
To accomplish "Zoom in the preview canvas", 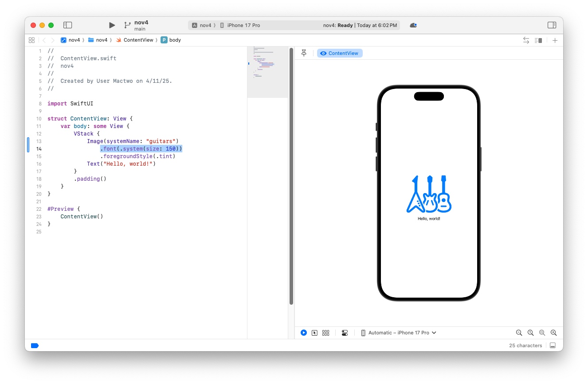I will click(x=553, y=333).
